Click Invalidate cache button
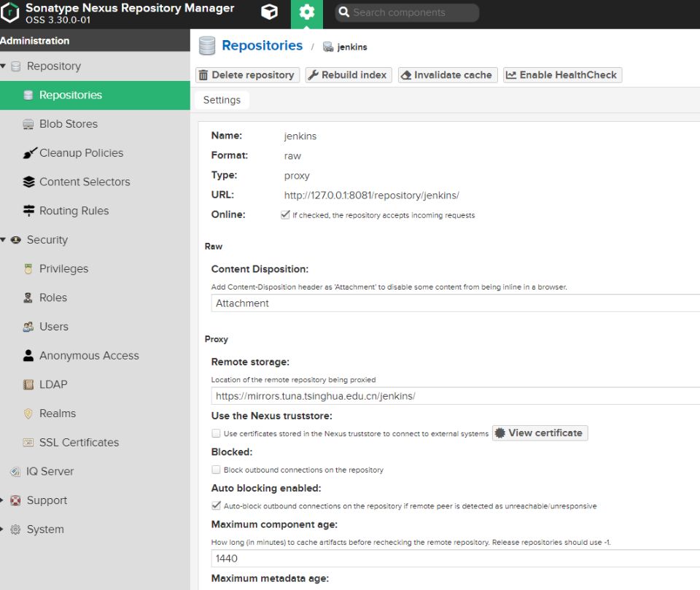700x590 pixels. pyautogui.click(x=447, y=75)
